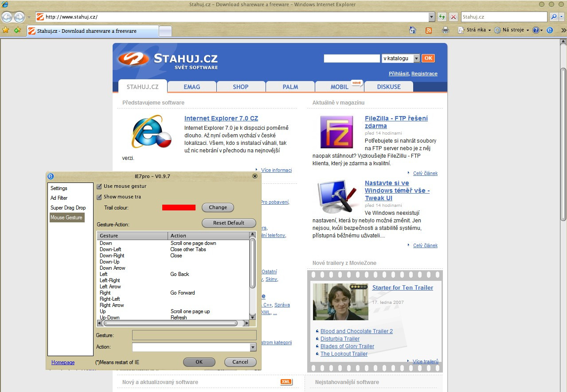
Task: Switch to the MOBIL site tab
Action: [x=340, y=87]
